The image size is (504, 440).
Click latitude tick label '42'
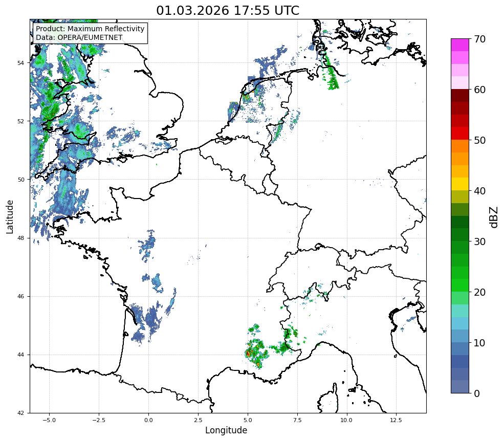click(x=21, y=413)
